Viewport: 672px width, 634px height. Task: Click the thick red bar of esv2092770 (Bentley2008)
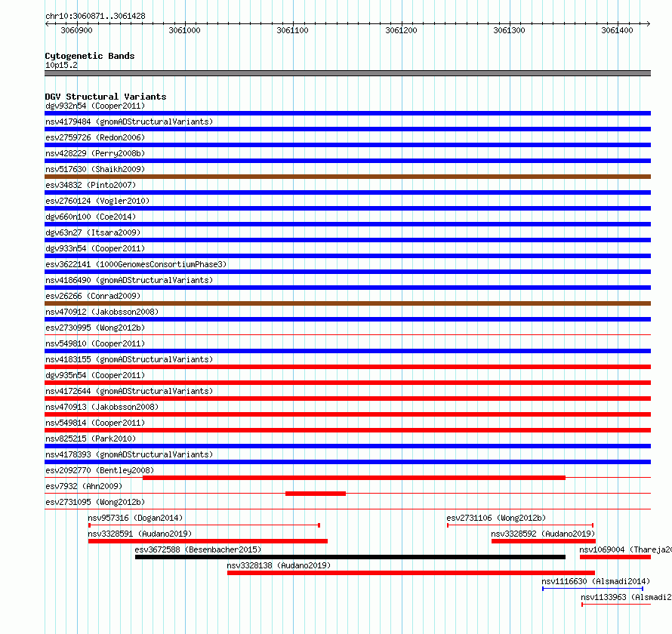[x=354, y=478]
